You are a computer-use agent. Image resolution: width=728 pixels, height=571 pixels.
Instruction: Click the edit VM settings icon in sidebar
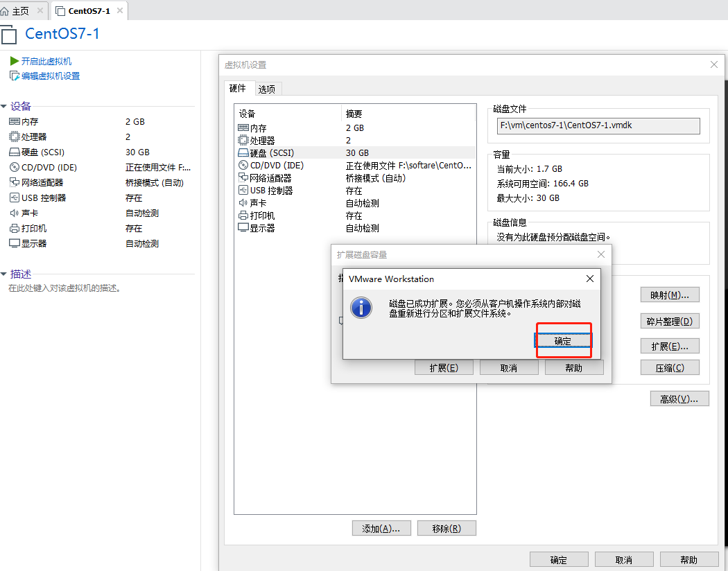coord(15,76)
